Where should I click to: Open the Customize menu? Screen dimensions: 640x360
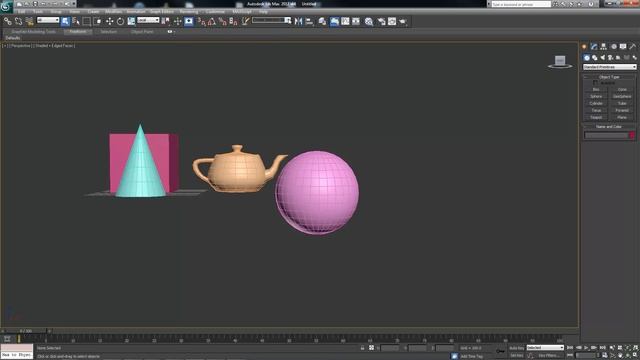[x=215, y=12]
